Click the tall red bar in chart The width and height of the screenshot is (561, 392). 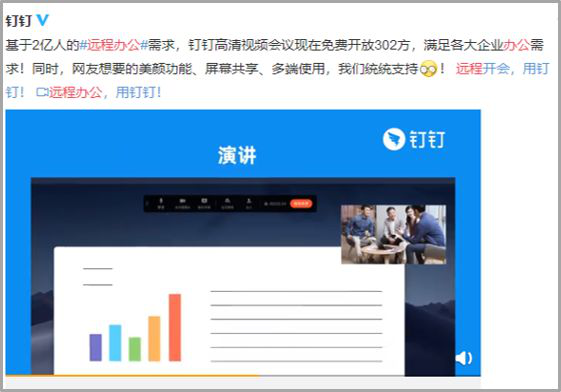tap(175, 327)
